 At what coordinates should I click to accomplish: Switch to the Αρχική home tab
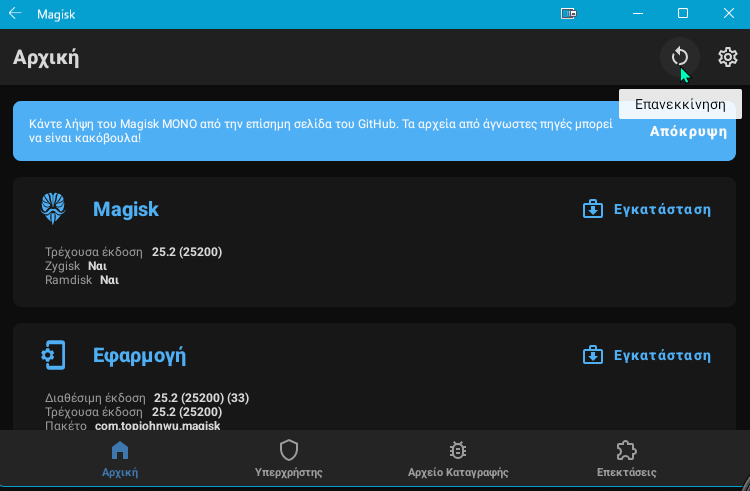120,459
